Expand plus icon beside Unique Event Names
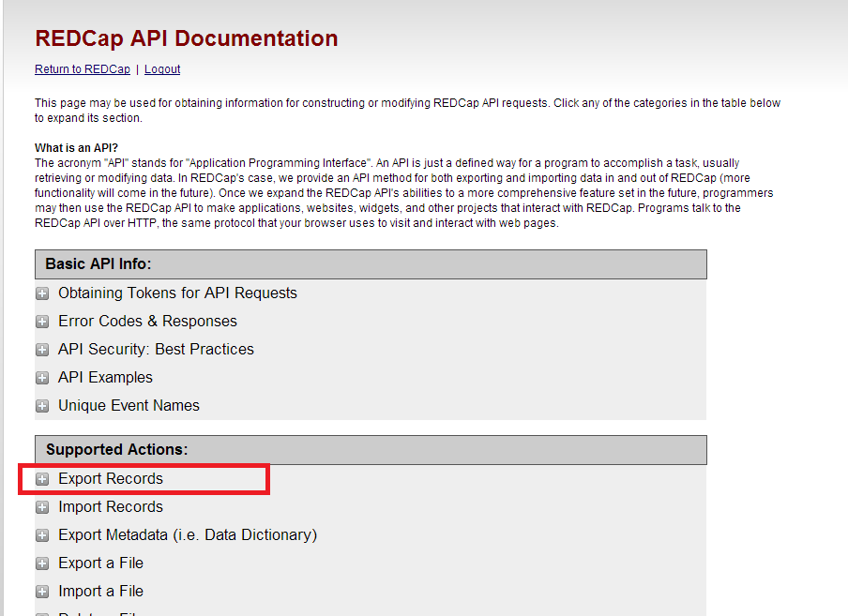This screenshot has width=848, height=616. [42, 406]
